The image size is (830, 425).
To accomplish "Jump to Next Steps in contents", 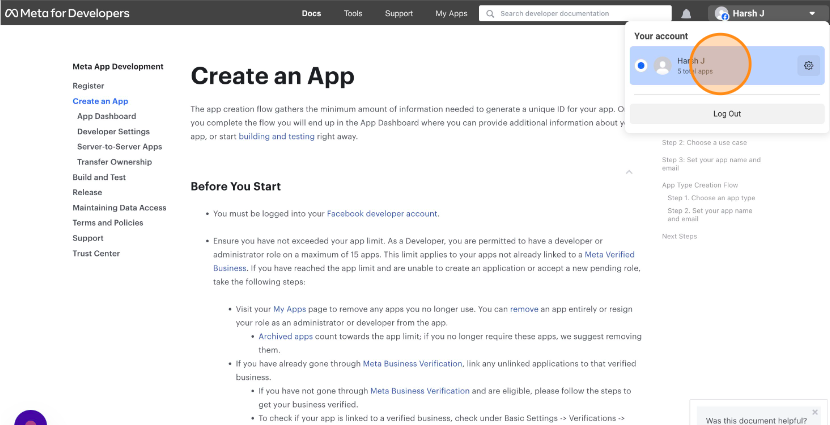I will tap(679, 236).
